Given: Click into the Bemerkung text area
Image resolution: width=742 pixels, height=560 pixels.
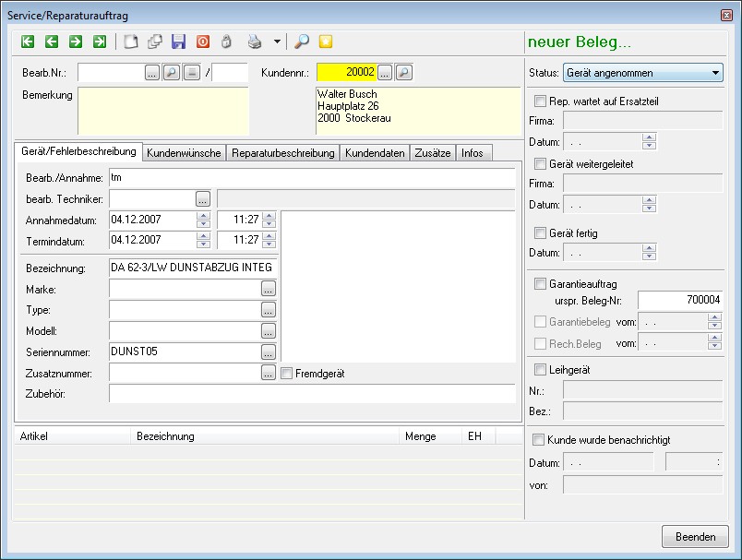Looking at the screenshot, I should (163, 111).
